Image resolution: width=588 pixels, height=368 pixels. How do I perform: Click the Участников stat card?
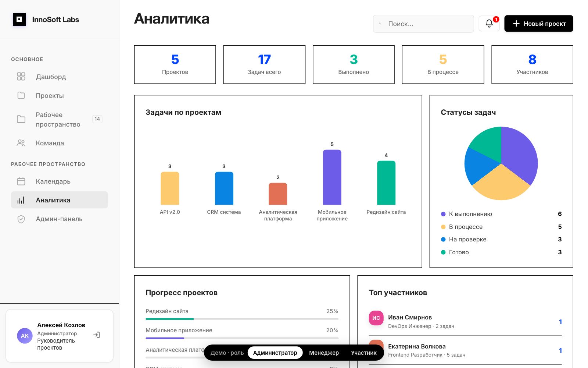532,64
